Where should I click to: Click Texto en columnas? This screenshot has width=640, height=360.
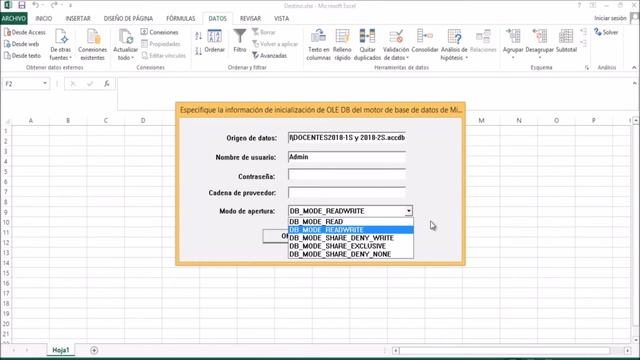tap(318, 45)
